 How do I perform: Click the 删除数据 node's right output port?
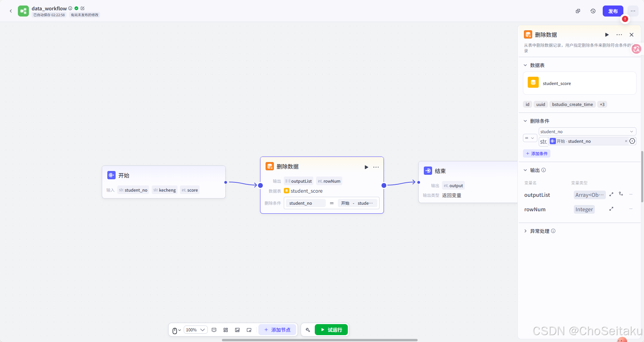(x=384, y=185)
